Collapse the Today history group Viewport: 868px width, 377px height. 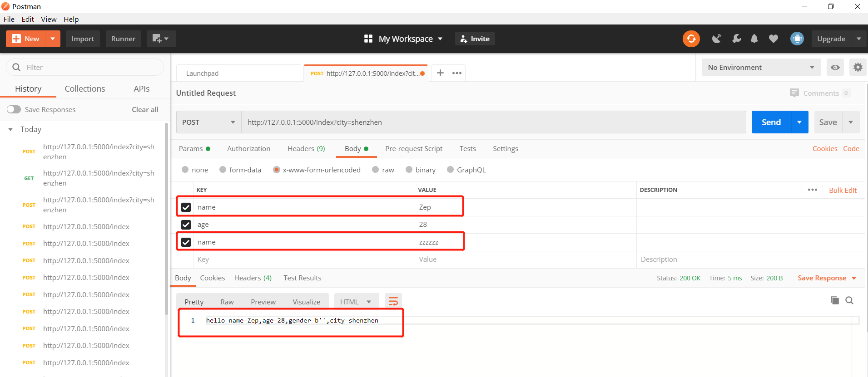pyautogui.click(x=10, y=129)
